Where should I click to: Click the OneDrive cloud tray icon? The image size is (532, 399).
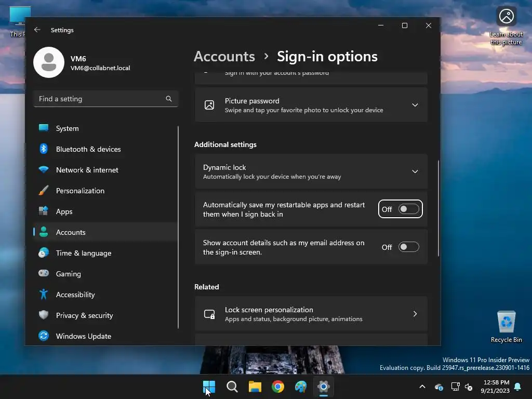pyautogui.click(x=438, y=387)
